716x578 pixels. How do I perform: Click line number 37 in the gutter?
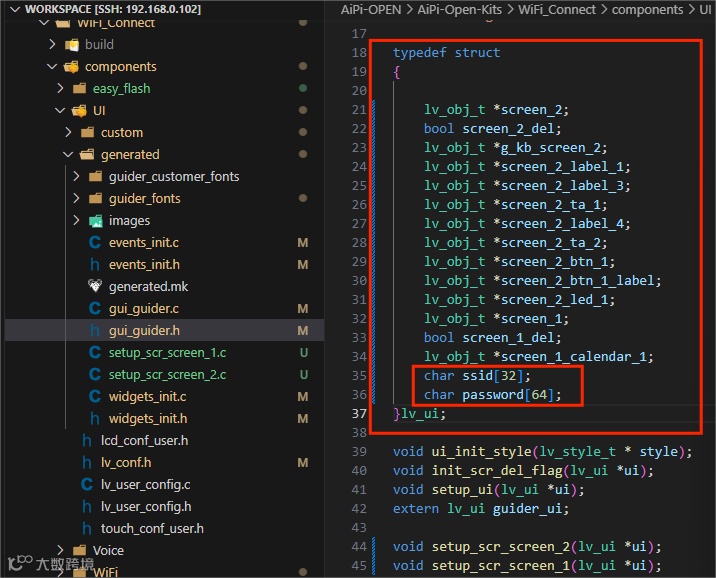tap(359, 414)
